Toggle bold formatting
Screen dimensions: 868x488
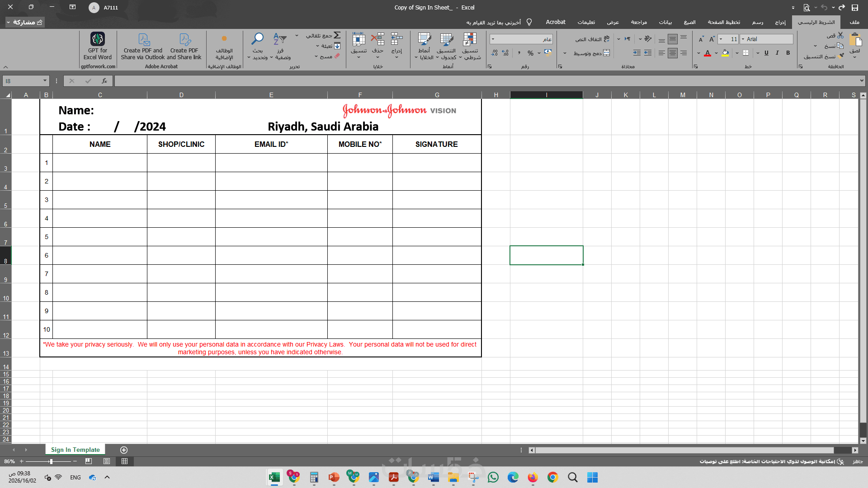point(788,53)
